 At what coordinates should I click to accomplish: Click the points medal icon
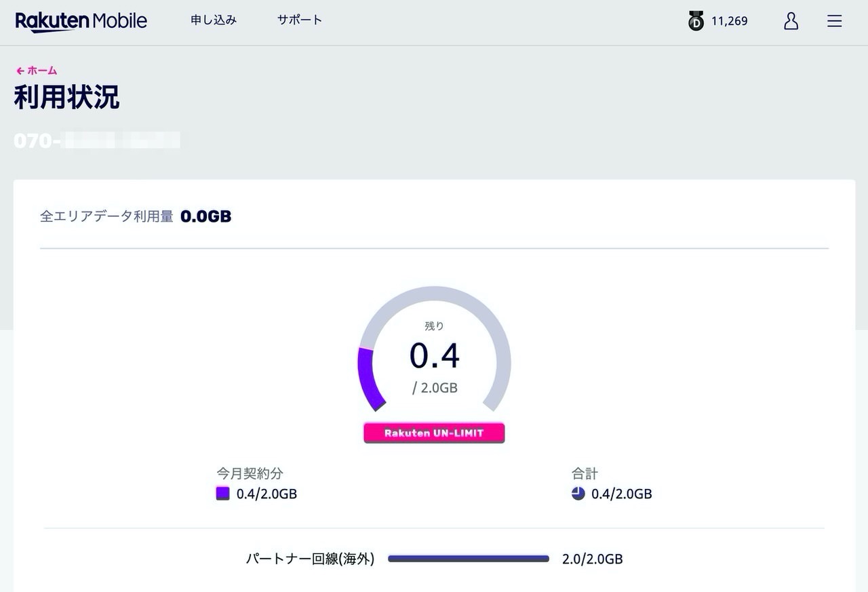coord(696,22)
